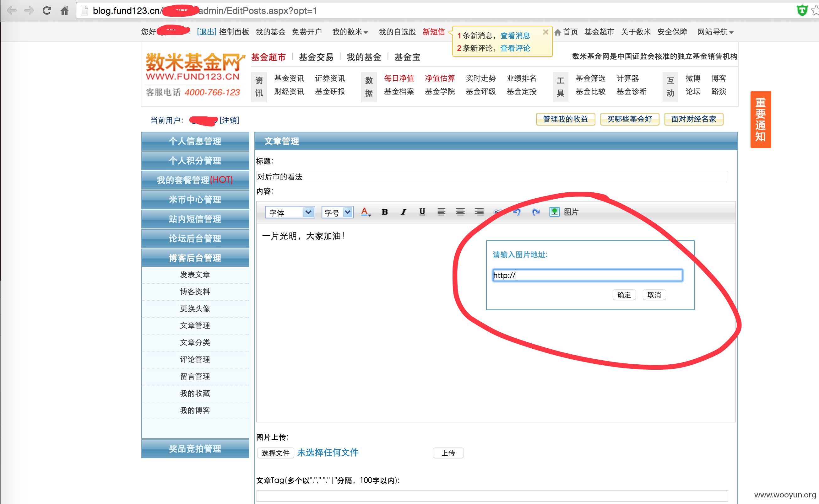
Task: Switch to 基金交易 main tab
Action: [316, 57]
